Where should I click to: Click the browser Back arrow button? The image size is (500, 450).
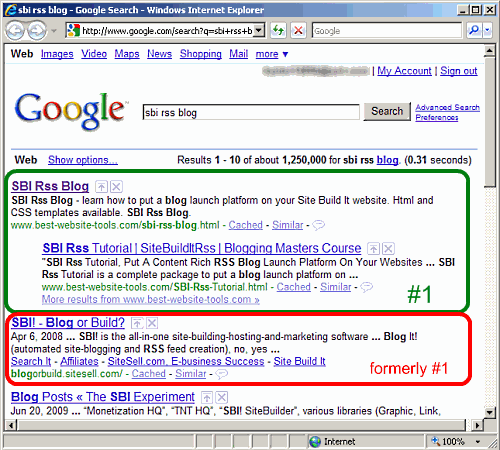[x=15, y=31]
